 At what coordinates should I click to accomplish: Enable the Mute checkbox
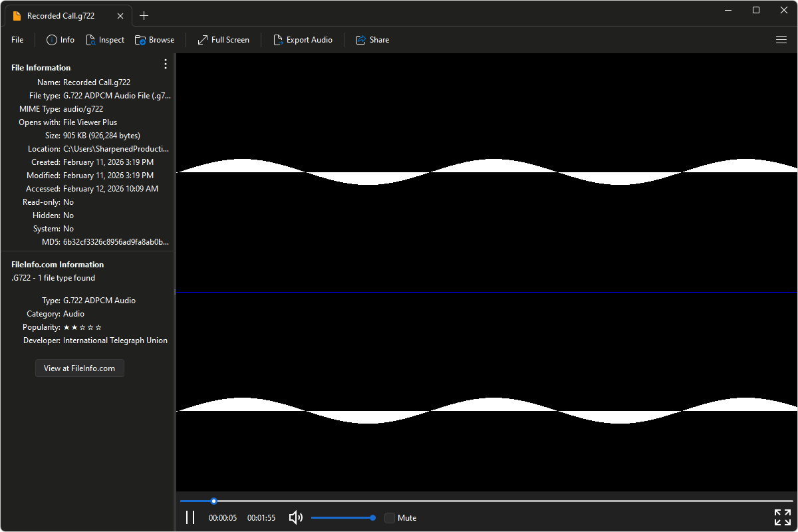[390, 518]
